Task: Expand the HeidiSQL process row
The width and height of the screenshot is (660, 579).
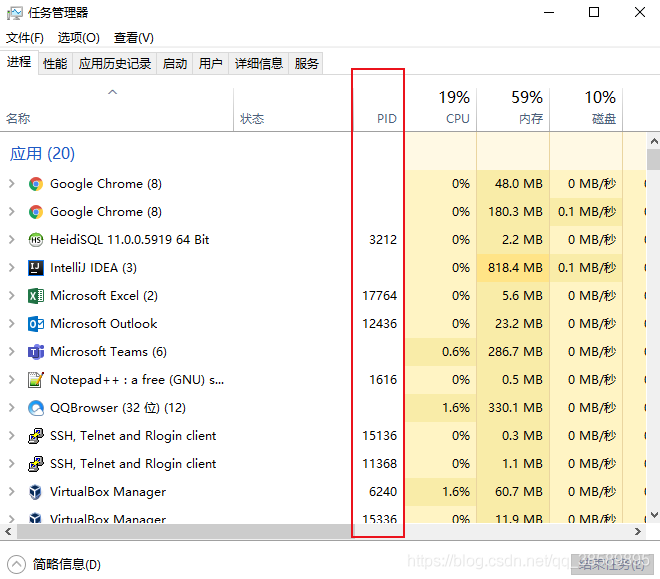Action: point(12,240)
